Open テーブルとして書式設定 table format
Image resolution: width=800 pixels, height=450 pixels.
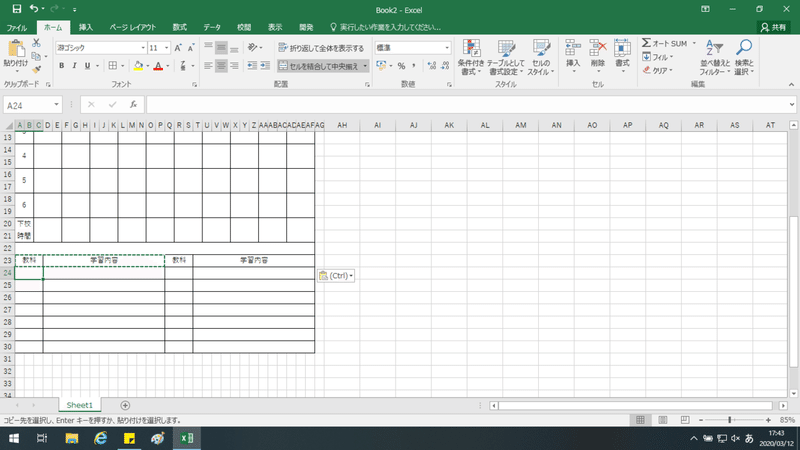(x=505, y=58)
